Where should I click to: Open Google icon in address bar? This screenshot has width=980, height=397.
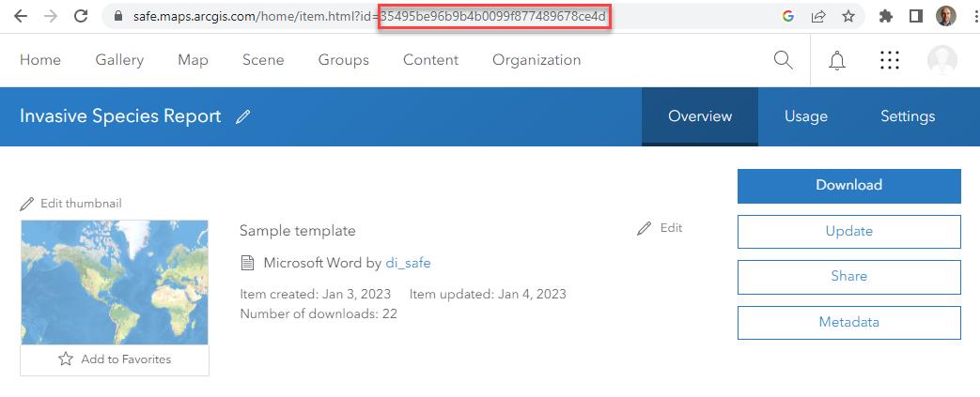(x=787, y=17)
